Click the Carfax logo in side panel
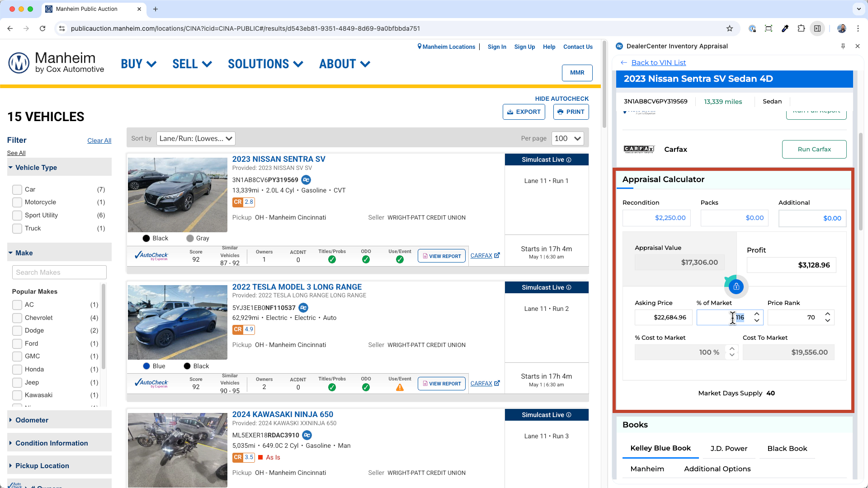868x488 pixels. [x=639, y=149]
